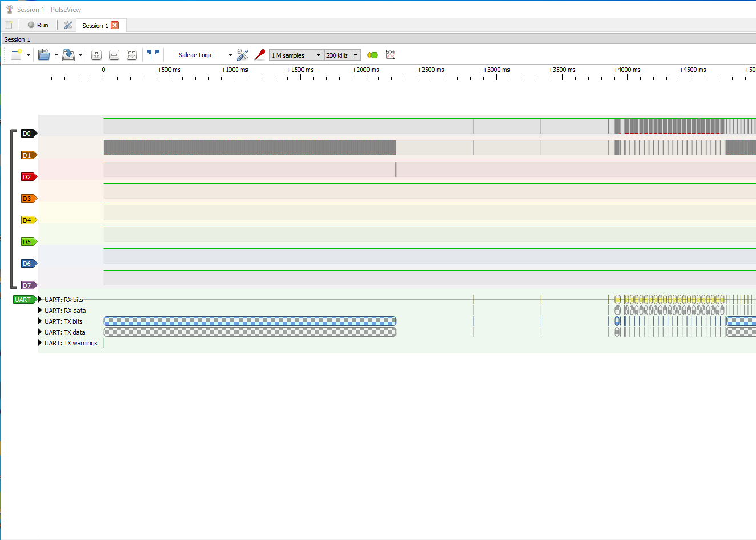This screenshot has height=540, width=756.
Task: Click the 0 origin mark on the time ruler
Action: (x=104, y=70)
